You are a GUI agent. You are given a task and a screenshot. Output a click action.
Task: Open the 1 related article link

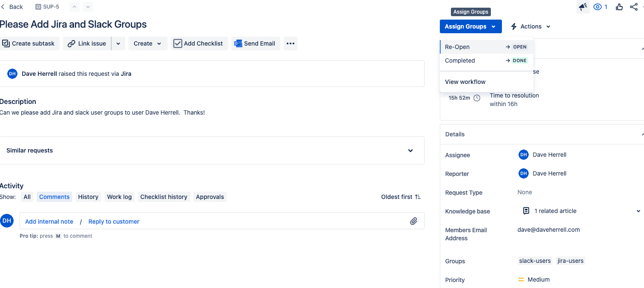[x=555, y=211]
